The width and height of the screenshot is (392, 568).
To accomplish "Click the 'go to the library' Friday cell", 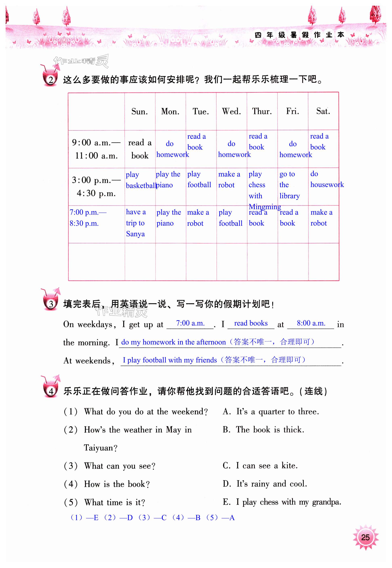I will (289, 185).
